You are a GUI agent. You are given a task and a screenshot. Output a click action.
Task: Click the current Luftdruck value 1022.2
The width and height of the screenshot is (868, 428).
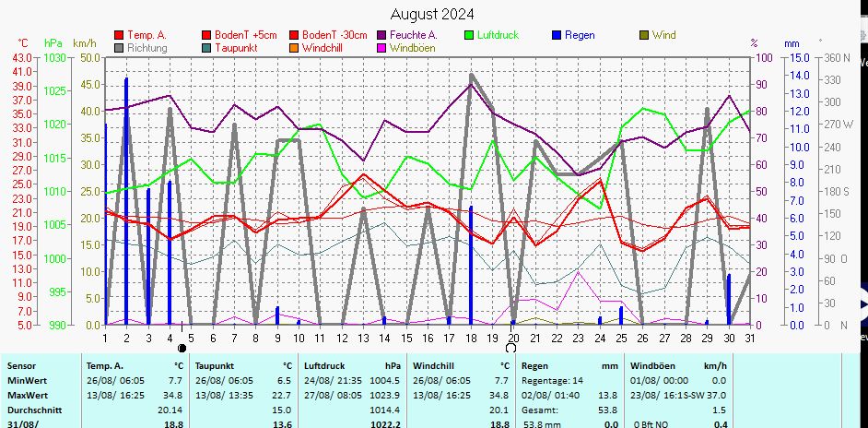384,424
